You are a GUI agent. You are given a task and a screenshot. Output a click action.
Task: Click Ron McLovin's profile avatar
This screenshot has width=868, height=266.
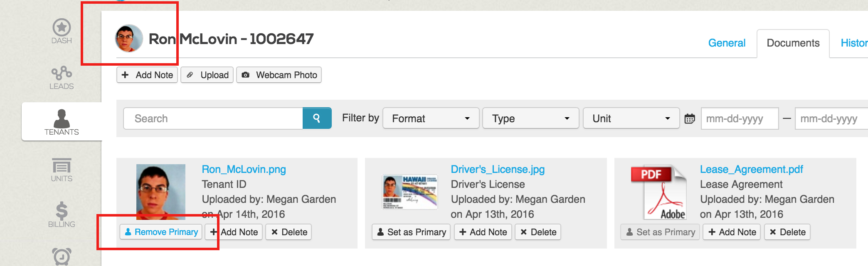[x=129, y=39]
